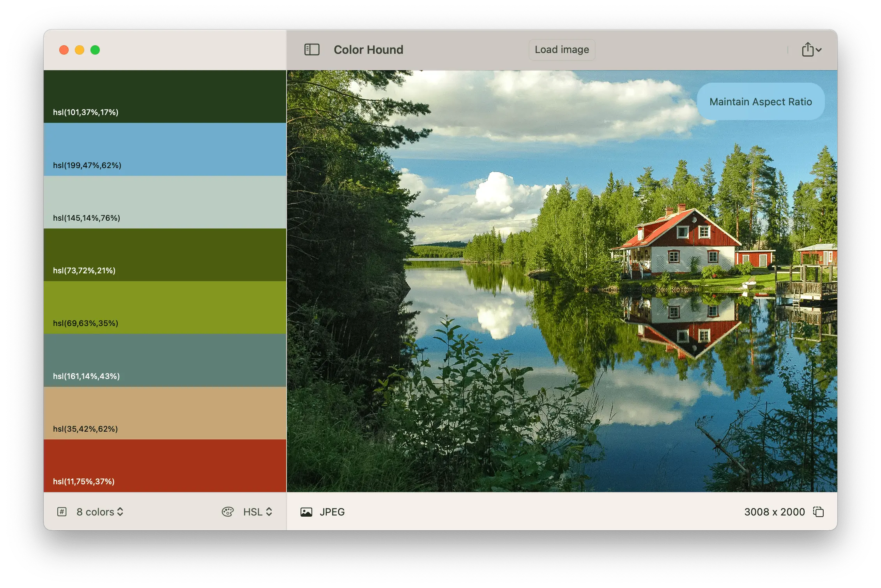Select the olive hsl(69,63%,35%) swatch
Screen dimensions: 881x588
point(165,307)
